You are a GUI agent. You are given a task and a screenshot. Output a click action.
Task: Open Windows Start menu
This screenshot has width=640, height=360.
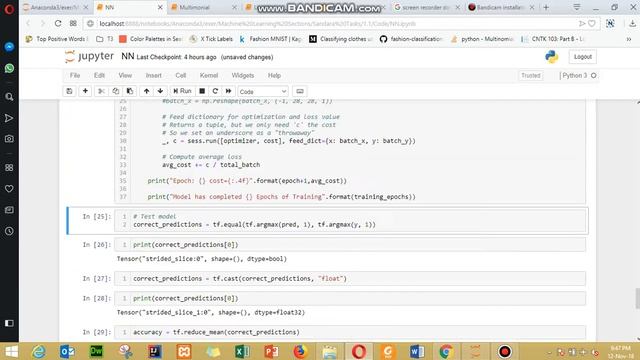[11, 351]
